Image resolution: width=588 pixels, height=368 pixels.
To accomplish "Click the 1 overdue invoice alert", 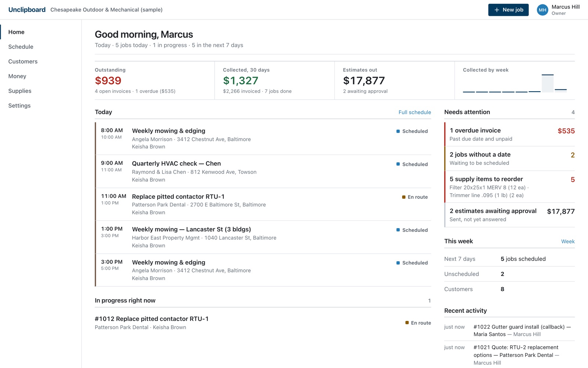I will 510,134.
